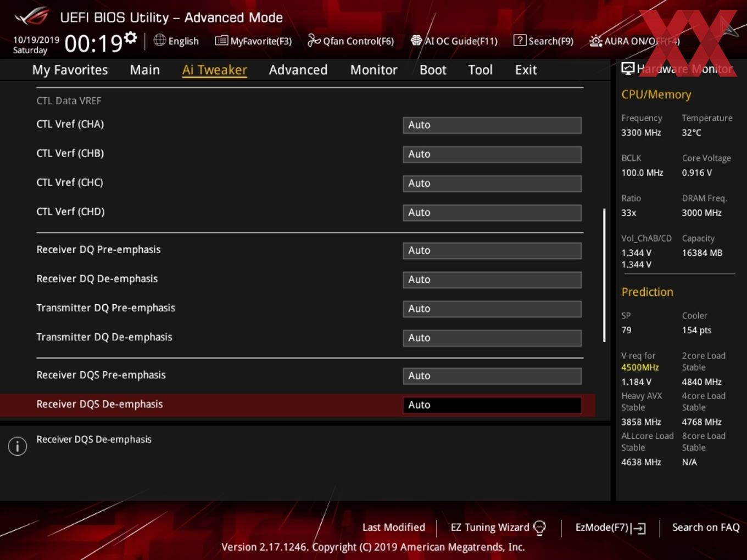Open Search question-mark icon

click(520, 40)
